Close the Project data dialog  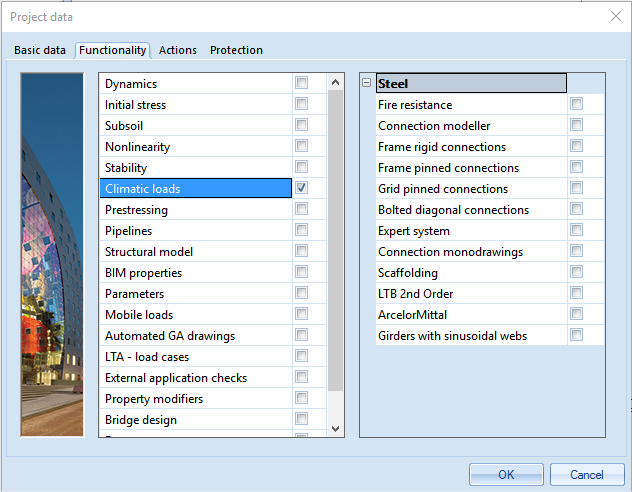point(614,16)
